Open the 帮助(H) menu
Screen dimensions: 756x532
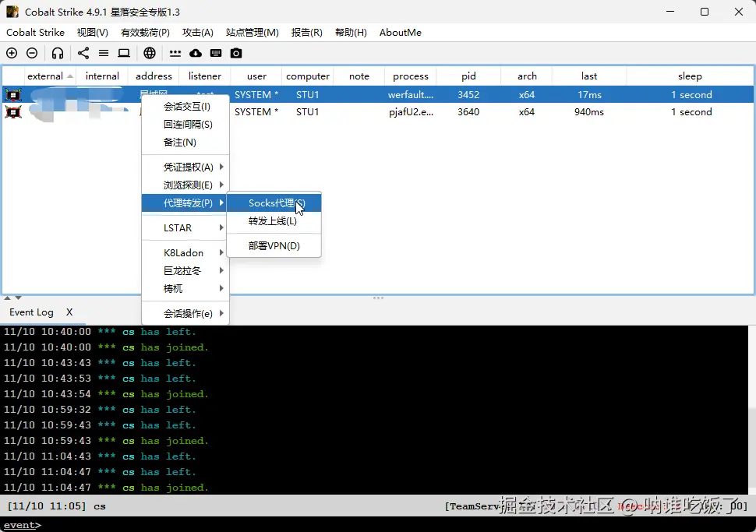(x=351, y=32)
